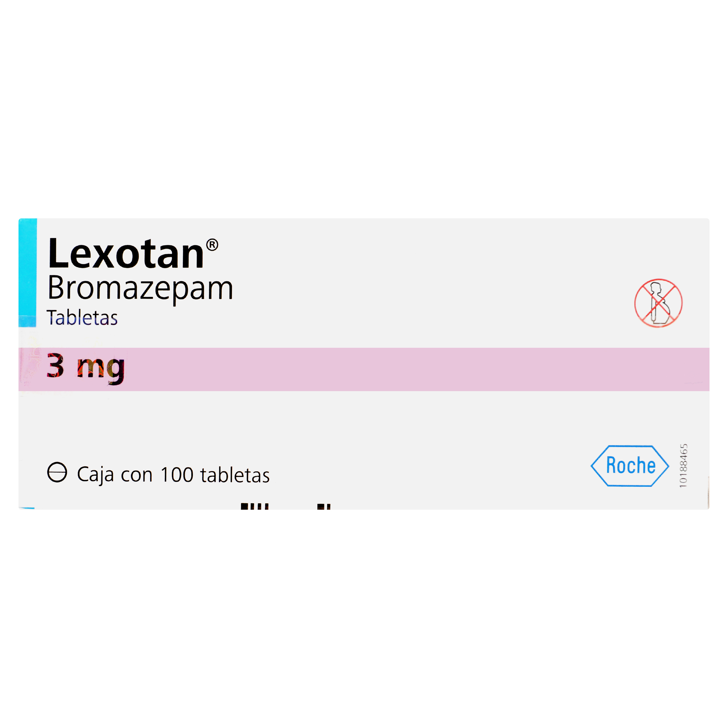Screen dimensions: 728x728
Task: Select the Bromazepam generic name text
Action: pyautogui.click(x=141, y=289)
